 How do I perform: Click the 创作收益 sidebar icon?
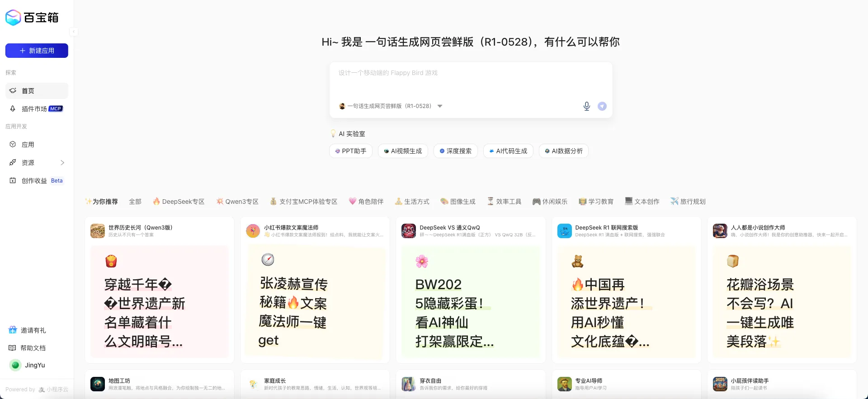click(13, 181)
